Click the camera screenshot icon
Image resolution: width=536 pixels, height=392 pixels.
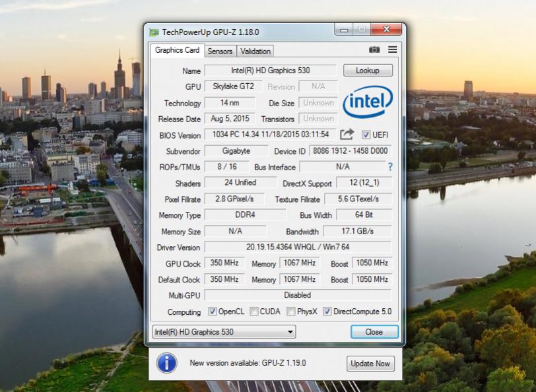[374, 49]
